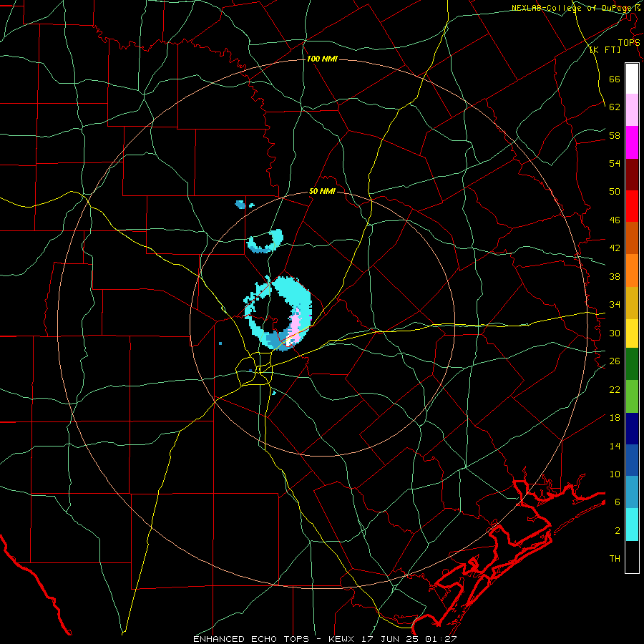Viewport: 644px width, 644px height.
Task: Click the '30' legend value
Action: pyautogui.click(x=615, y=333)
